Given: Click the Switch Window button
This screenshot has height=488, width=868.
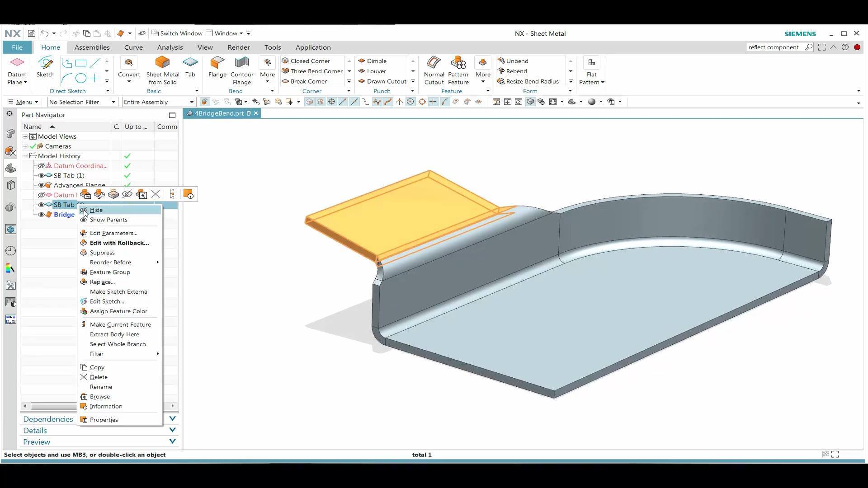Looking at the screenshot, I should pyautogui.click(x=177, y=33).
